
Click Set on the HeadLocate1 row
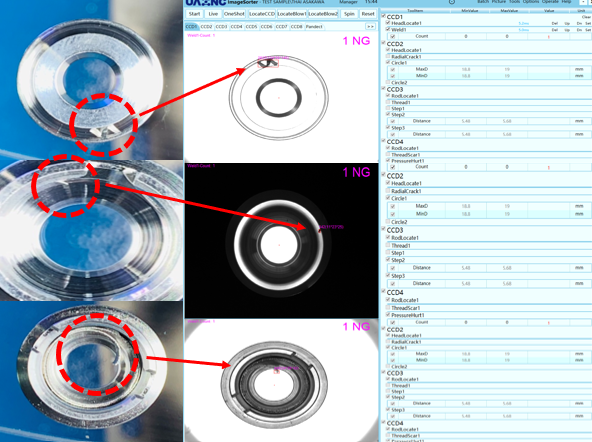pyautogui.click(x=588, y=23)
